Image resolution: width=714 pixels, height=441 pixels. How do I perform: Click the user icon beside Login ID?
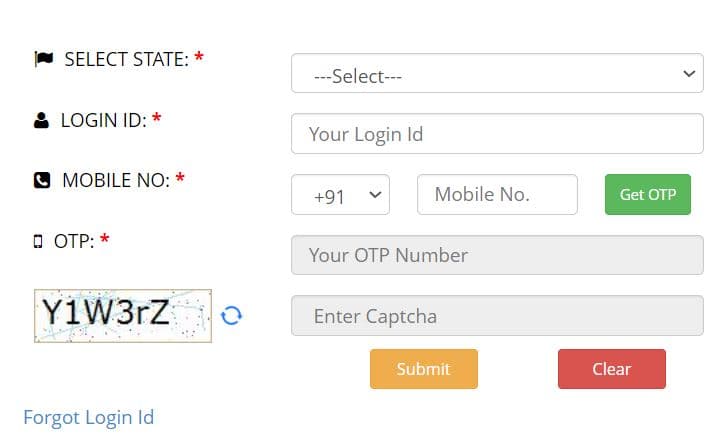click(41, 121)
